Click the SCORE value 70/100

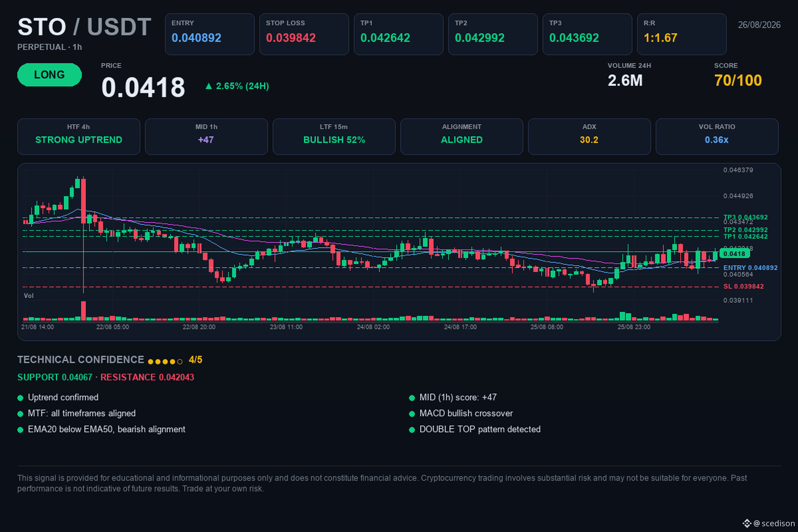pos(737,80)
